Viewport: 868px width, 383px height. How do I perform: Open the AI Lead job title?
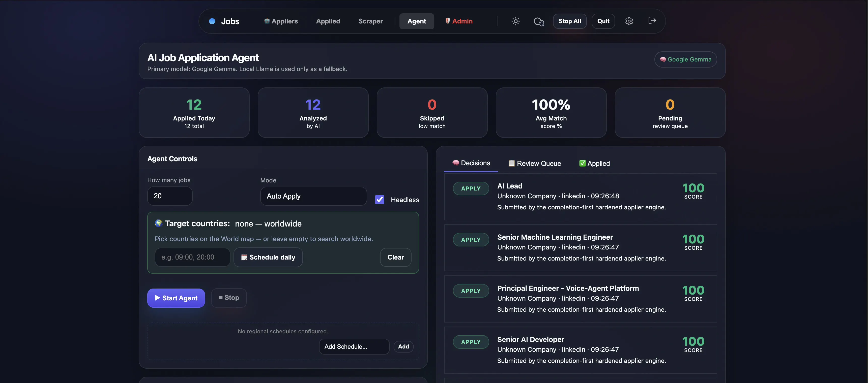point(509,186)
